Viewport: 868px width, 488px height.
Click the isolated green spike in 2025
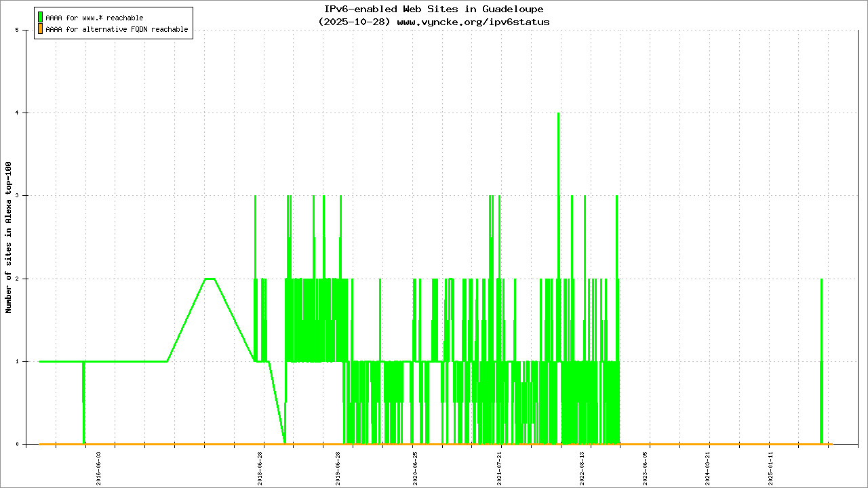click(x=821, y=339)
